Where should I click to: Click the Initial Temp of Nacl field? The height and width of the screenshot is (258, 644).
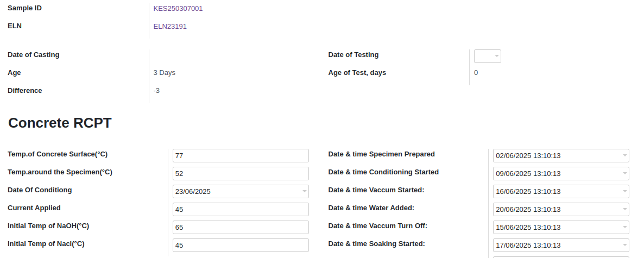click(241, 246)
